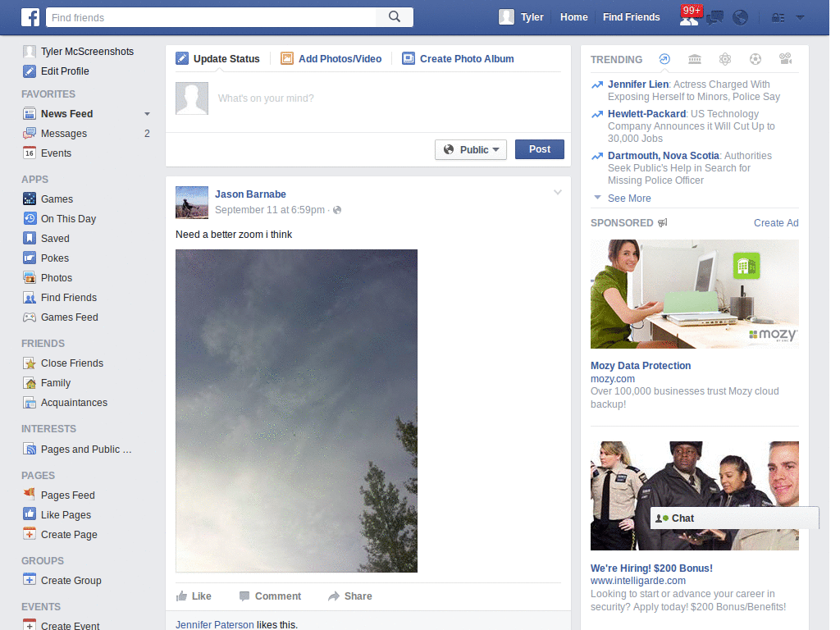The image size is (840, 630).
Task: Comment on Jason Barnabe's post
Action: click(271, 596)
